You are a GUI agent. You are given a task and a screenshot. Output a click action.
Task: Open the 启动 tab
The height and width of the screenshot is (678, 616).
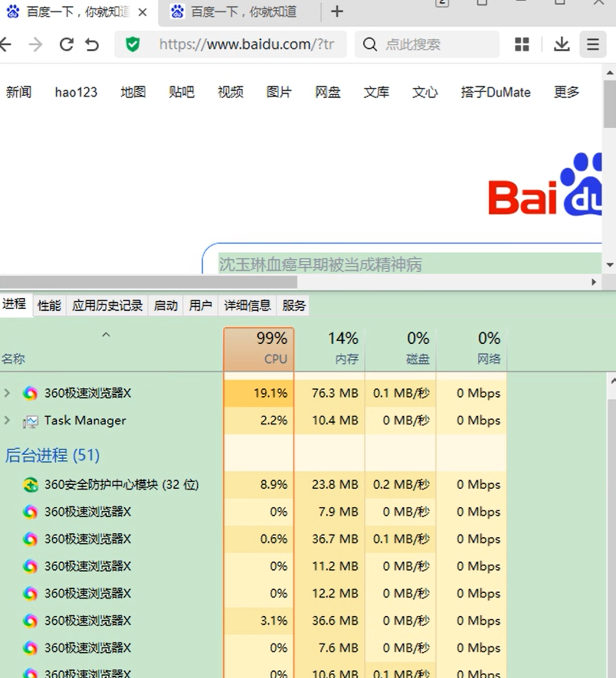coord(165,306)
